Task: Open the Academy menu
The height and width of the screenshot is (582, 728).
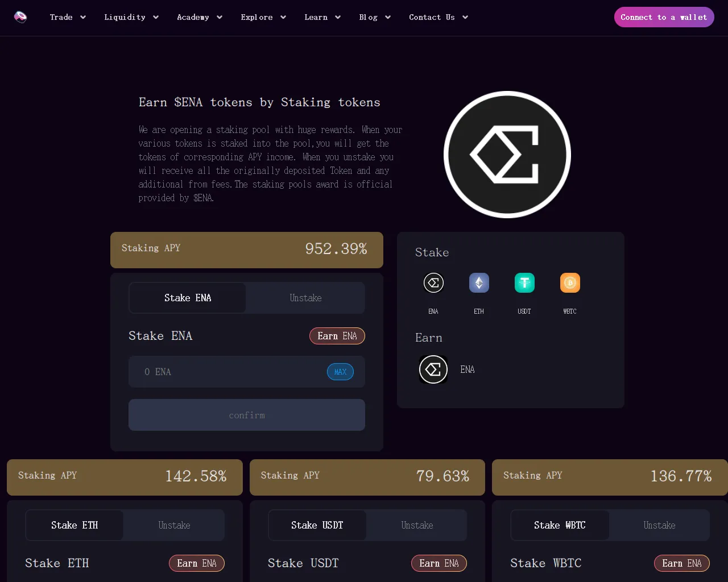Action: coord(193,17)
